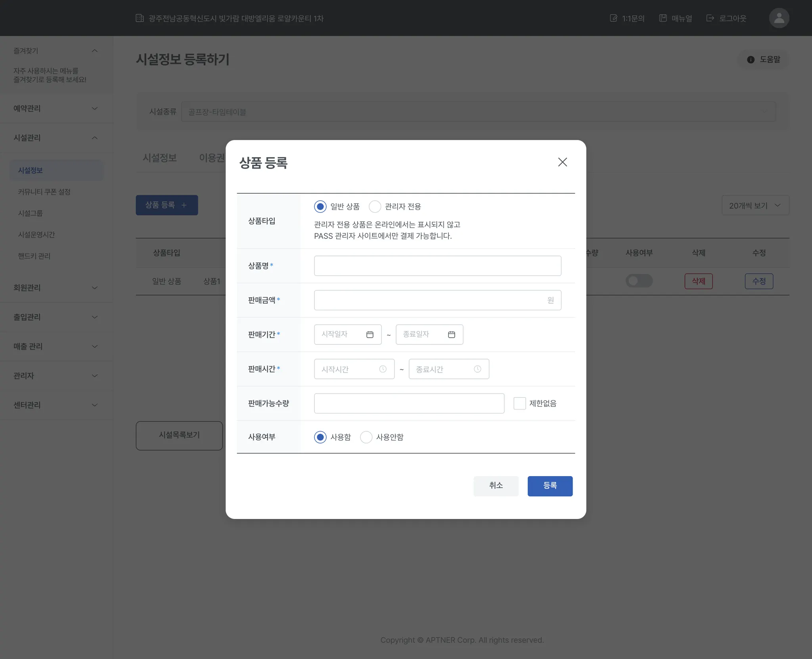Click the start time clock icon
Image resolution: width=812 pixels, height=659 pixels.
coord(383,369)
